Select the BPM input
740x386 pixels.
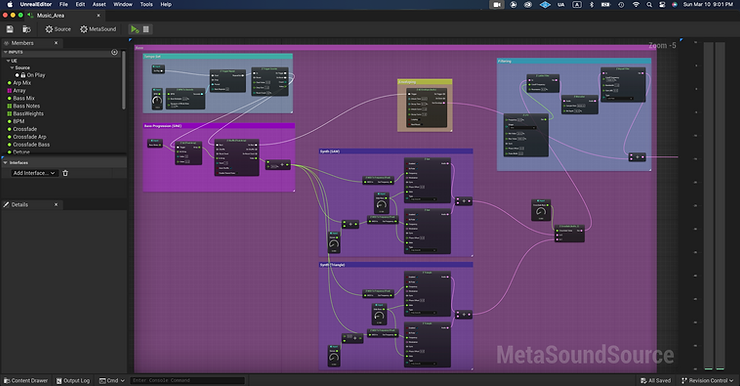[x=18, y=121]
